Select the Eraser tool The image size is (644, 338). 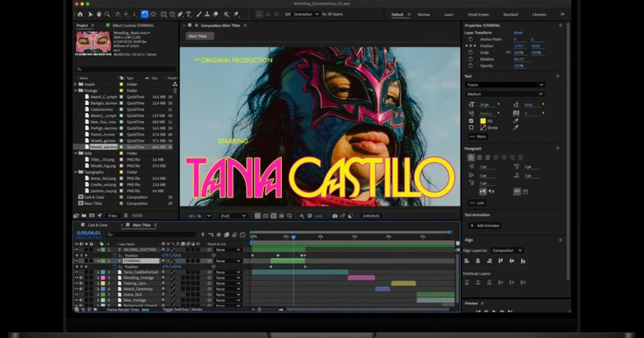point(216,14)
